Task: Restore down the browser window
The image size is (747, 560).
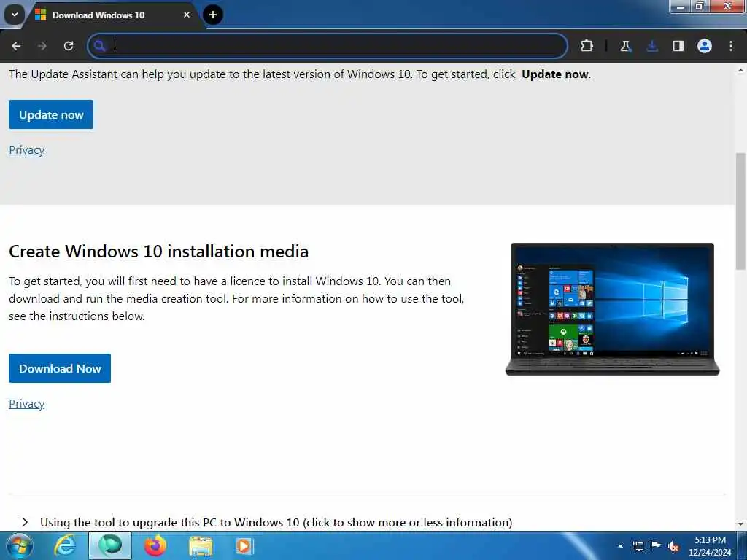Action: (700, 7)
